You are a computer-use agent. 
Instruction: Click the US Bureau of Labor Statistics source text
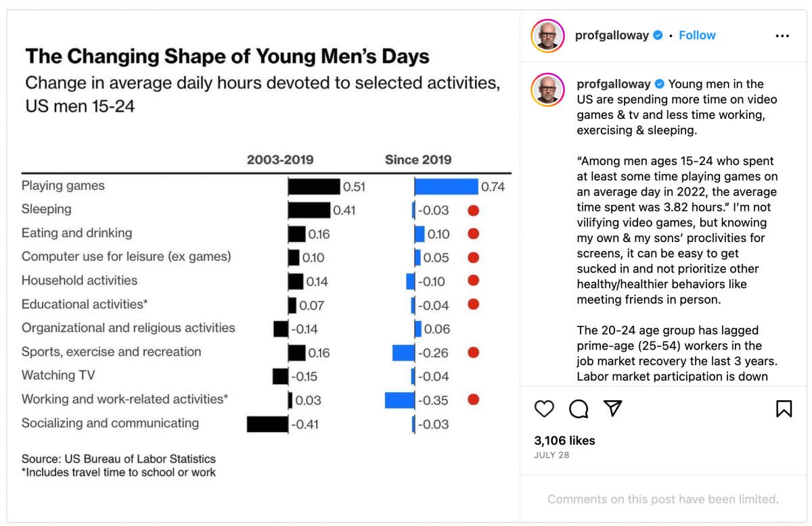pos(119,458)
